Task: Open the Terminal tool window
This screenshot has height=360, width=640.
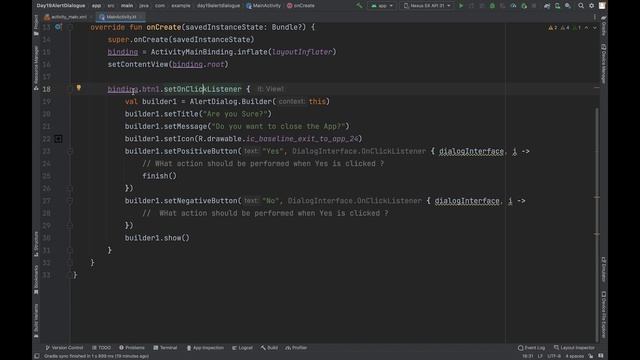Action: [x=165, y=348]
